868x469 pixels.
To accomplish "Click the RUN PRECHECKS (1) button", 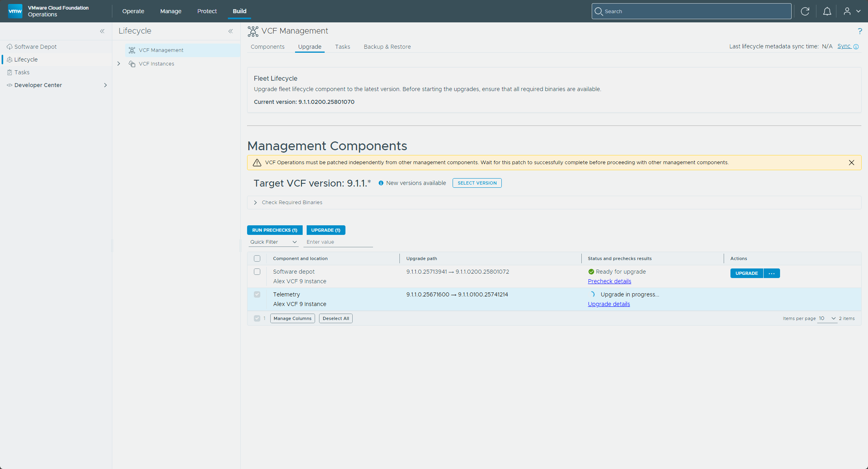I will click(x=275, y=230).
